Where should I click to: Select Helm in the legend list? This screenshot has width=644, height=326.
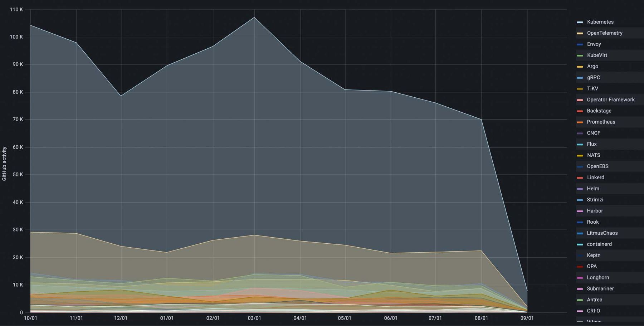(593, 188)
